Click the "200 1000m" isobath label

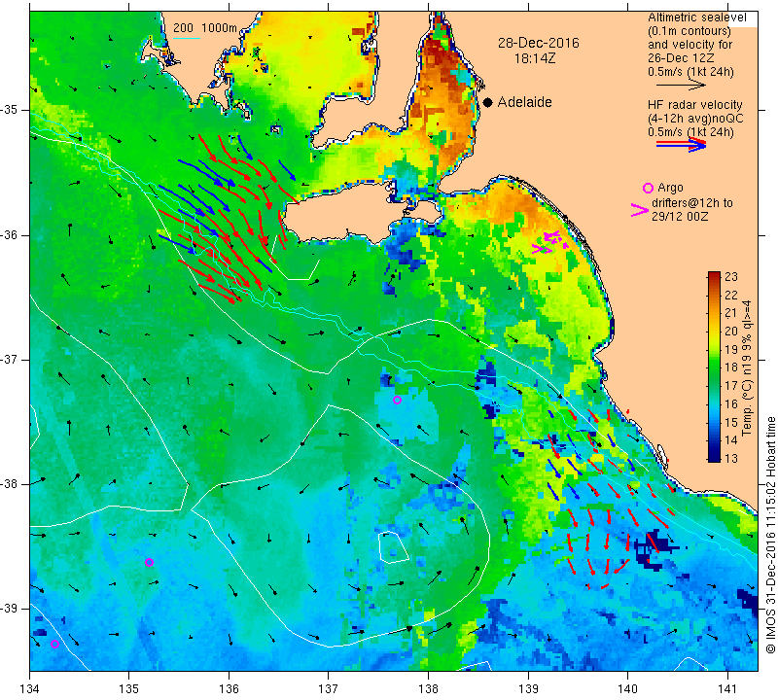[205, 28]
